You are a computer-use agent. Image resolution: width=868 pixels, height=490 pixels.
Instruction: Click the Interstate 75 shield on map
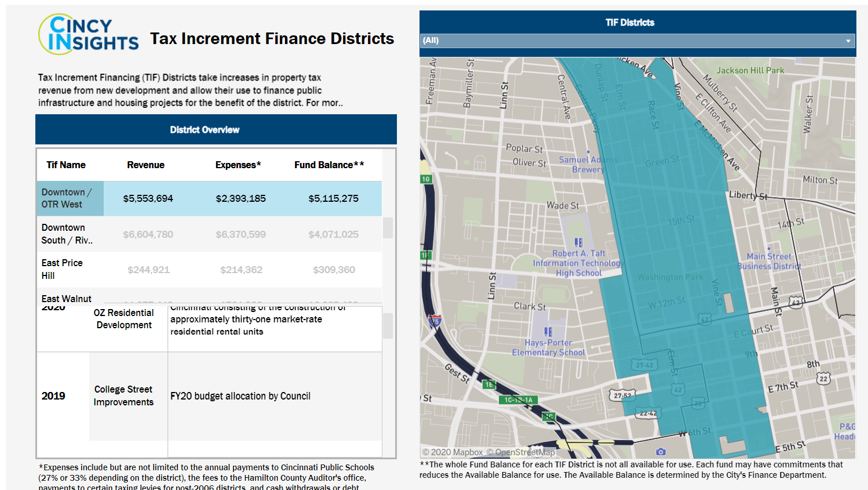[x=434, y=321]
